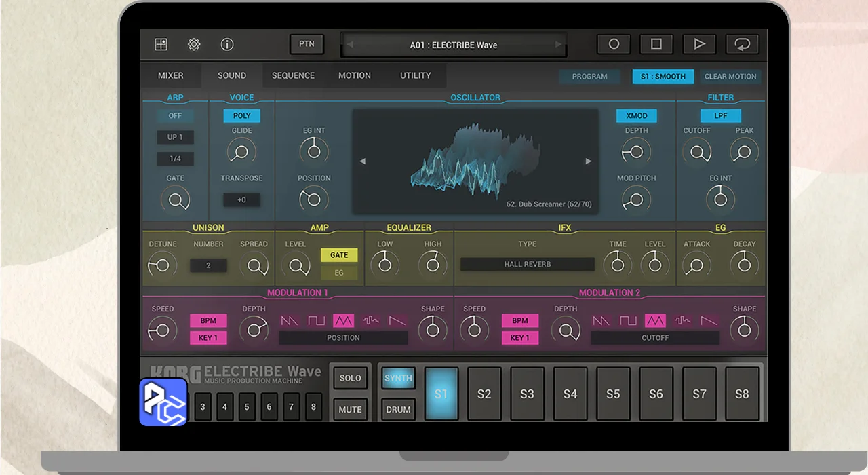Select square waveform in Modulation 1
Image resolution: width=868 pixels, height=475 pixels.
[317, 320]
